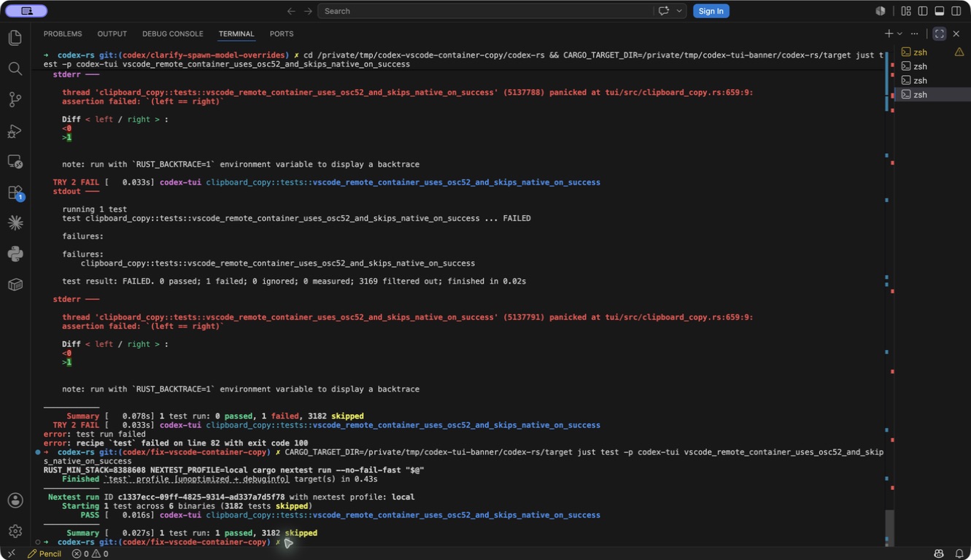
Task: Open the Accounts menu icon
Action: click(x=15, y=500)
